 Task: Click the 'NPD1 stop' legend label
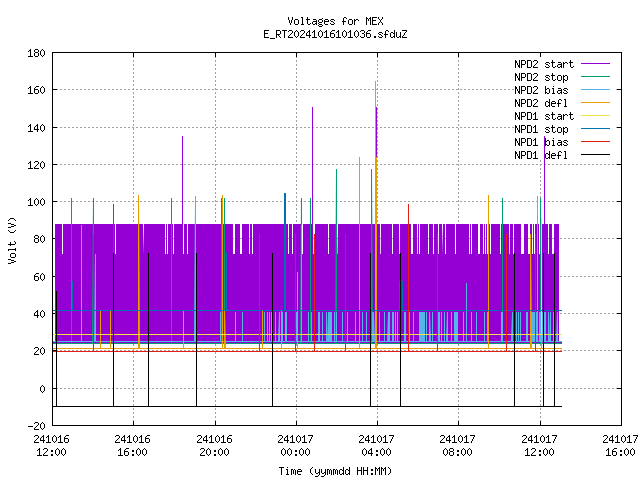pyautogui.click(x=541, y=129)
